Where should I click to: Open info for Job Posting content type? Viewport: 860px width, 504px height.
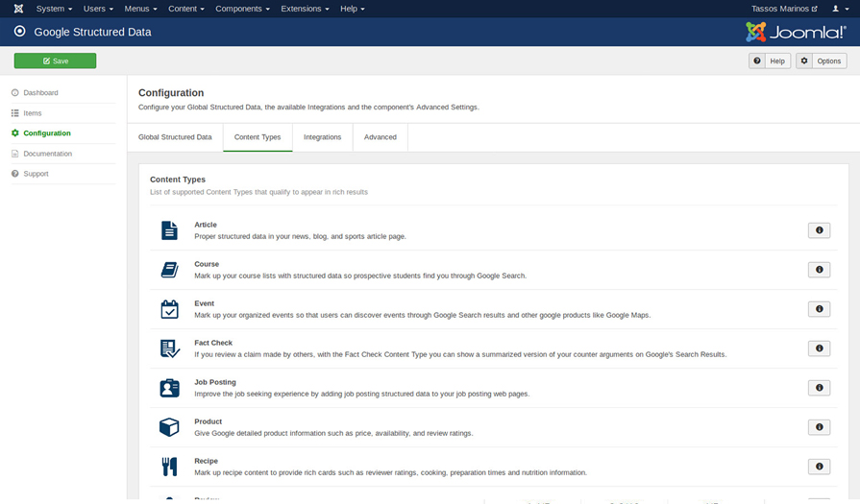819,388
